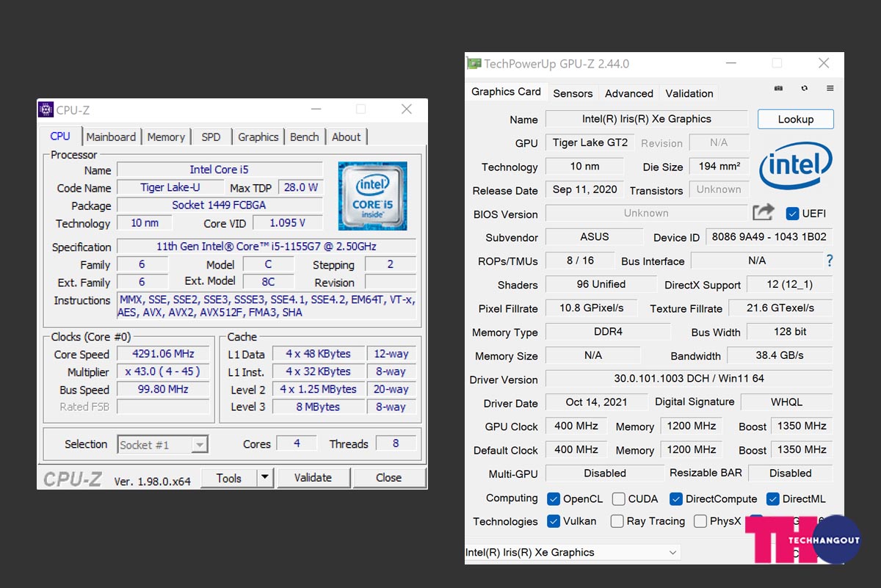Image resolution: width=881 pixels, height=588 pixels.
Task: Click the GPU-Z refresh icon
Action: click(x=805, y=88)
